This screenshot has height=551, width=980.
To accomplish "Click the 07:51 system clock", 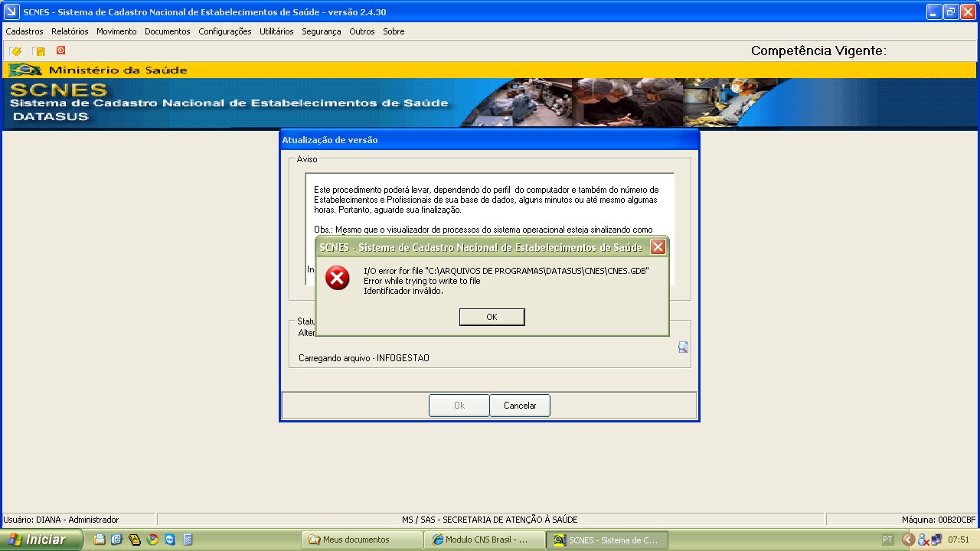I will [959, 540].
